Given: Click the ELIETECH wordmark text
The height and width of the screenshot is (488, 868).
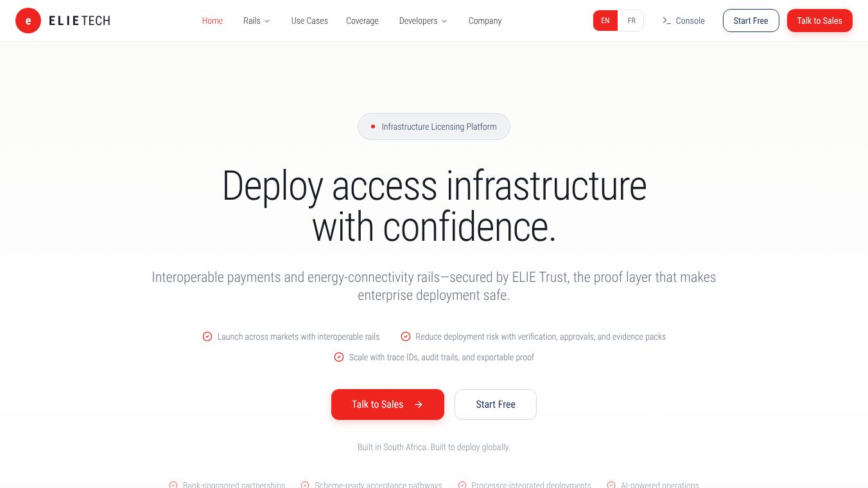Looking at the screenshot, I should 80,21.
